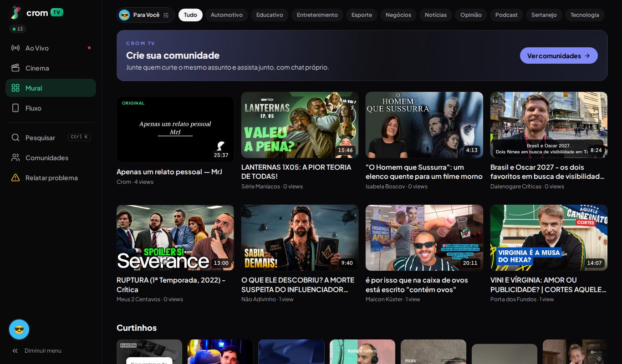Open the caixa de ovos video title
622x364 pixels.
[x=417, y=284]
